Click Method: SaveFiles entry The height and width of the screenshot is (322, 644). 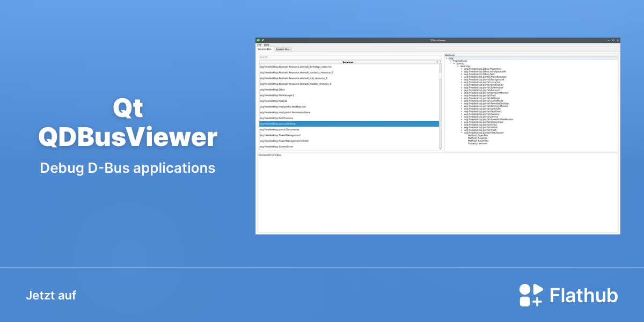point(478,141)
